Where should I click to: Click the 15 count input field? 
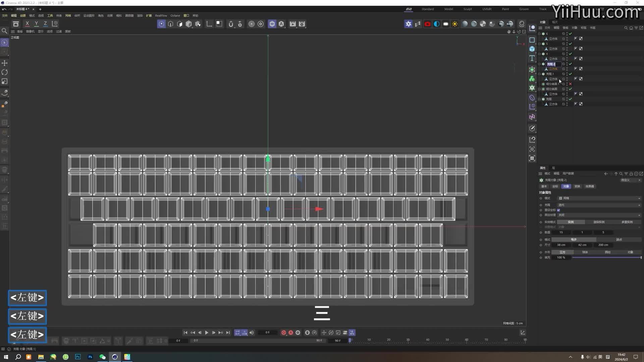click(561, 232)
